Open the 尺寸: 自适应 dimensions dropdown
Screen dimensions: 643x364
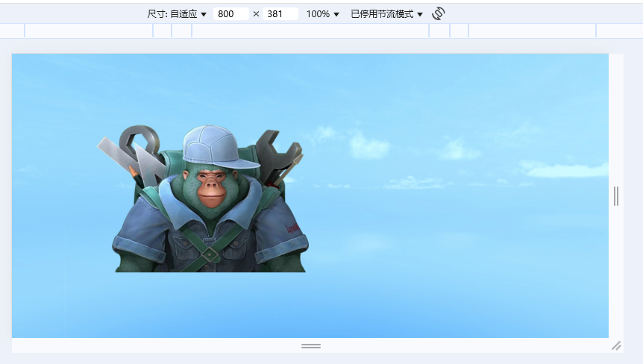(x=177, y=14)
